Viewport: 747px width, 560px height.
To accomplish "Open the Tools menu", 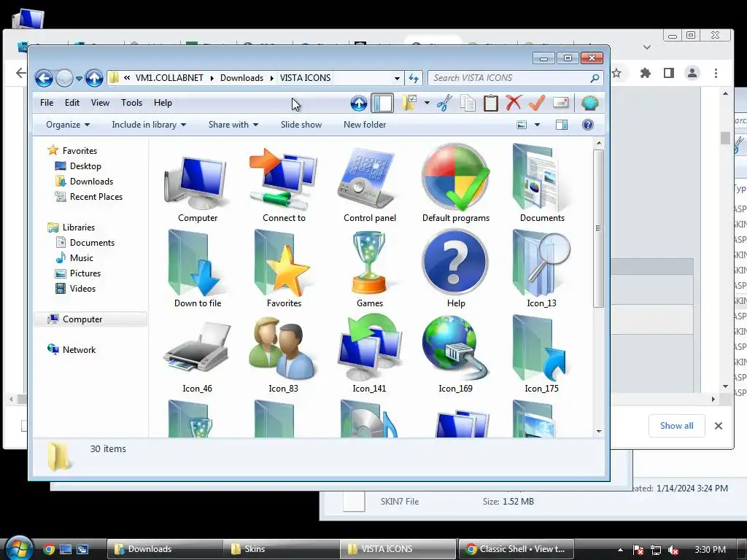I will 131,103.
